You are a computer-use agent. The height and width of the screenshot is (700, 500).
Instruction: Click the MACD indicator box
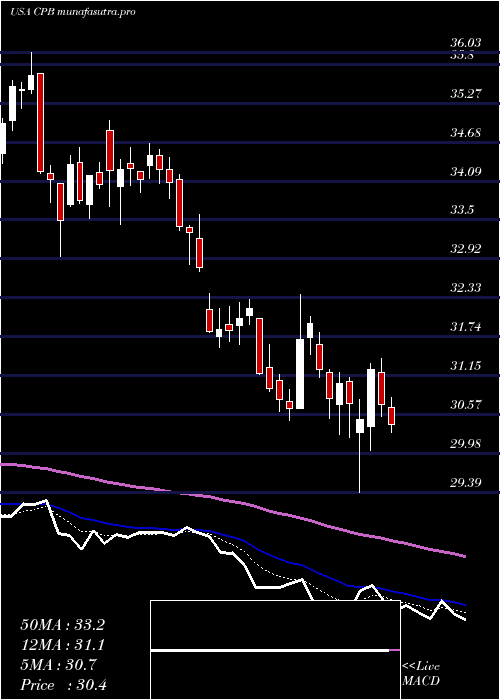coord(275,650)
